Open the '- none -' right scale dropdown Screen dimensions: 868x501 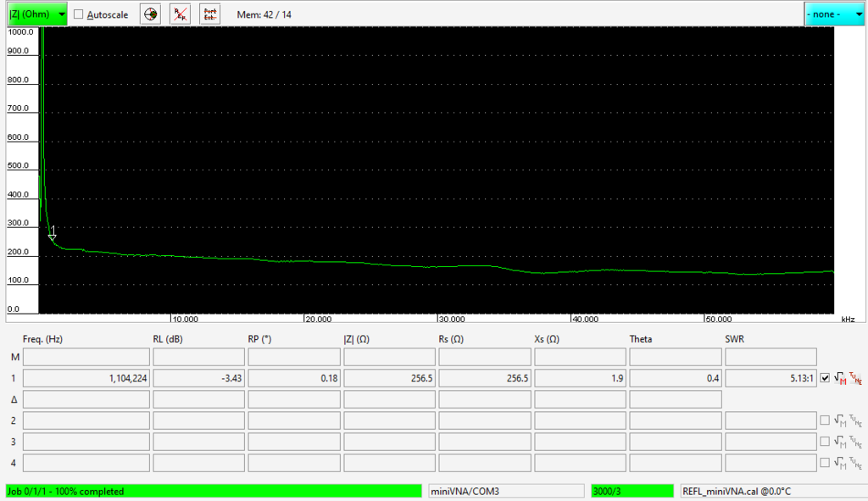coord(834,14)
